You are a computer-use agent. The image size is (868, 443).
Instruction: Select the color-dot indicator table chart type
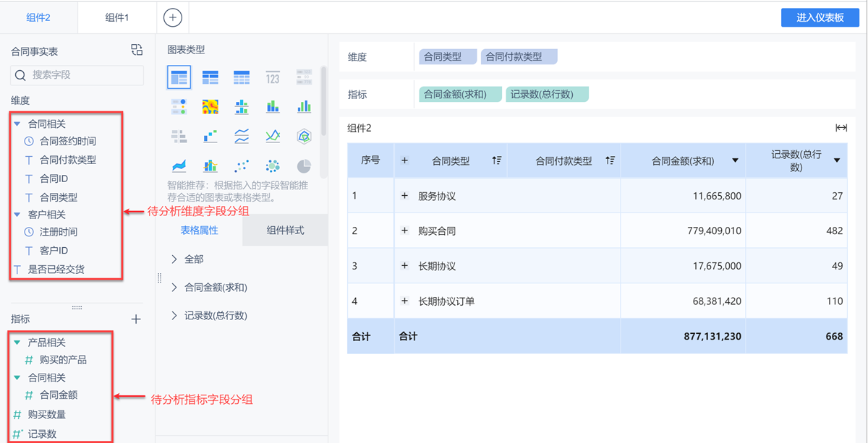pyautogui.click(x=179, y=107)
